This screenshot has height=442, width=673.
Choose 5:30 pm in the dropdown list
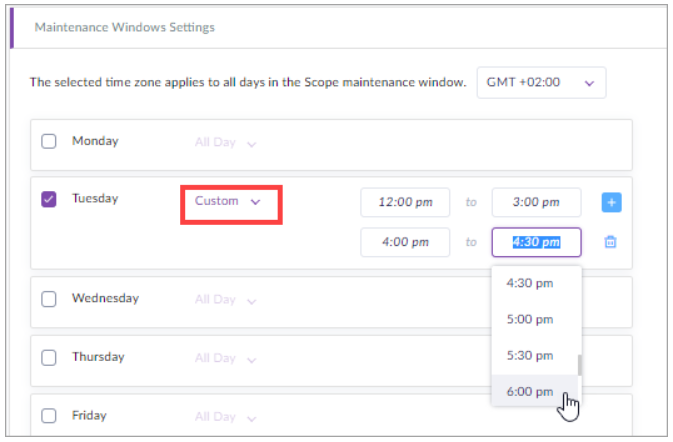530,356
